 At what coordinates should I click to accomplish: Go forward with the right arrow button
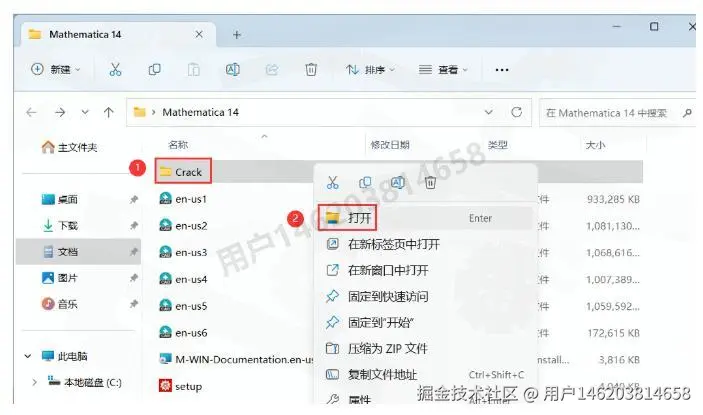60,112
